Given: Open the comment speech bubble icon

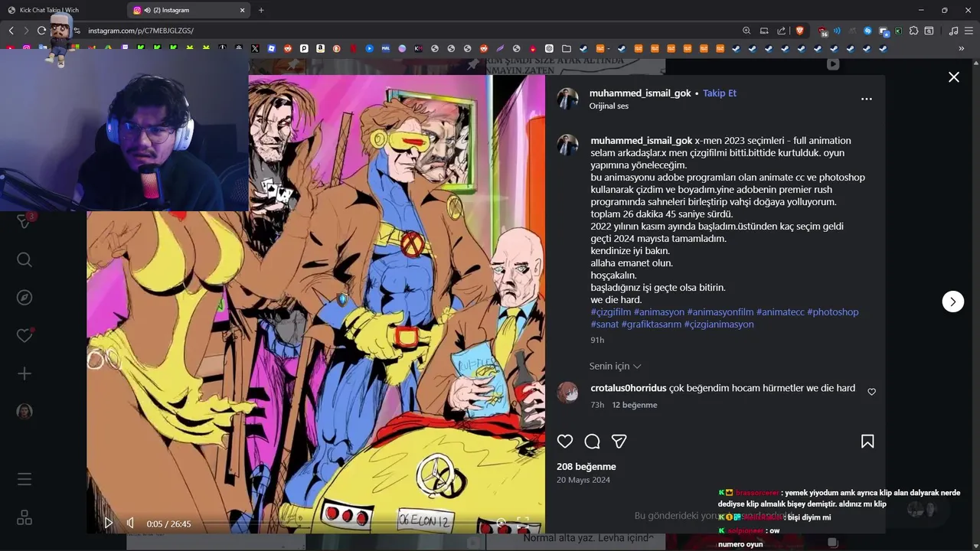Looking at the screenshot, I should (592, 442).
